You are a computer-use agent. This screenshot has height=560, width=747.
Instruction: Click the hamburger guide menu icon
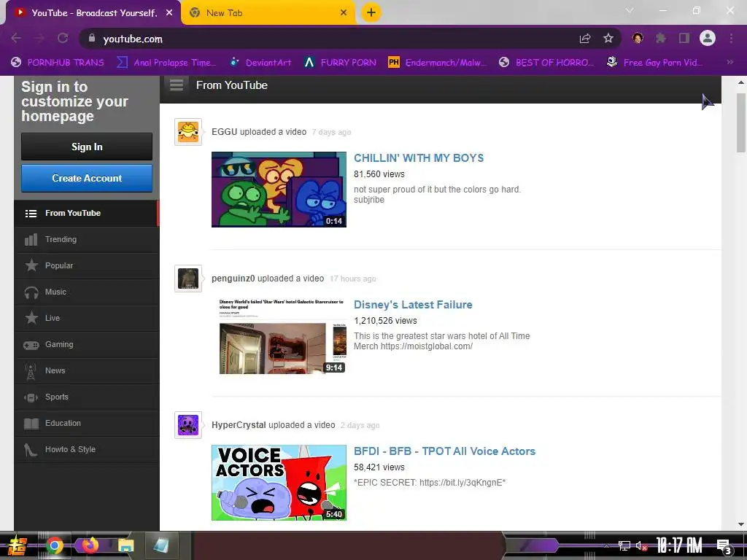coord(177,85)
